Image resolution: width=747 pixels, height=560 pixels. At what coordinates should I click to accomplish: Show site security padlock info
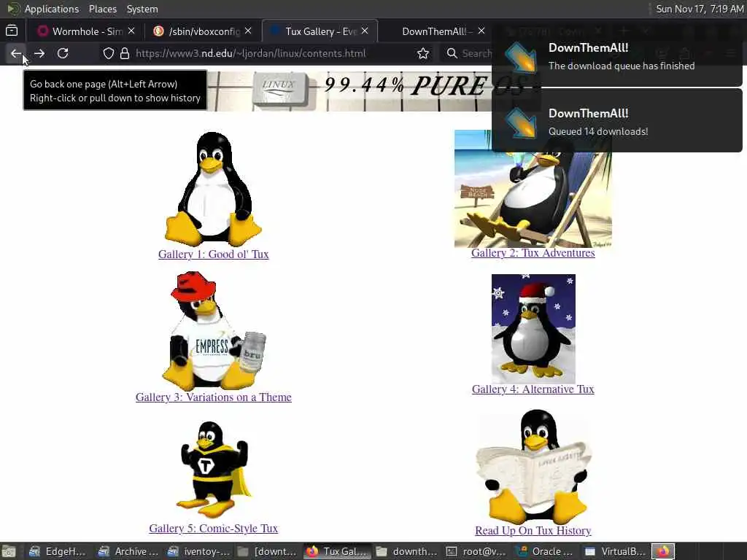(x=125, y=53)
